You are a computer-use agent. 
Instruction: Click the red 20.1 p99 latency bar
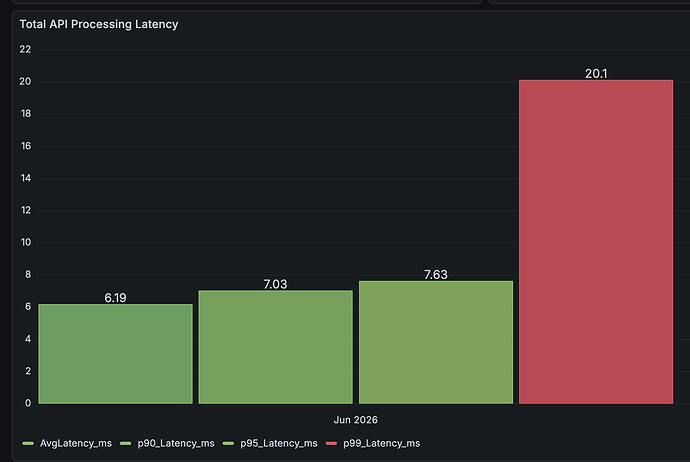tap(596, 242)
